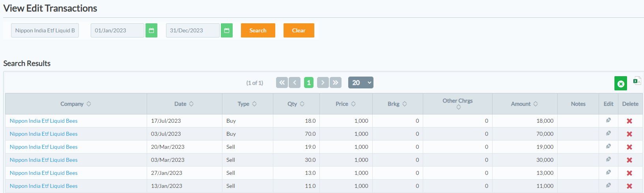This screenshot has height=193, width=644.
Task: Sort table by Qty column
Action: (x=302, y=104)
